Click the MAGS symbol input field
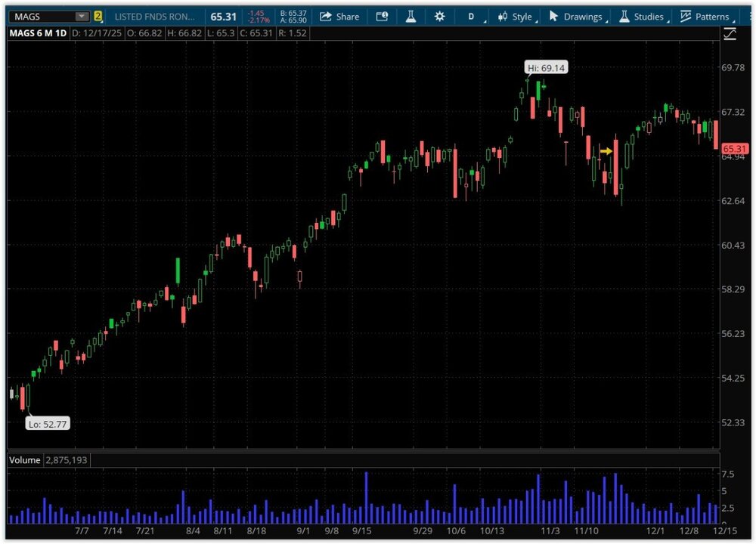This screenshot has width=756, height=544. coord(42,17)
